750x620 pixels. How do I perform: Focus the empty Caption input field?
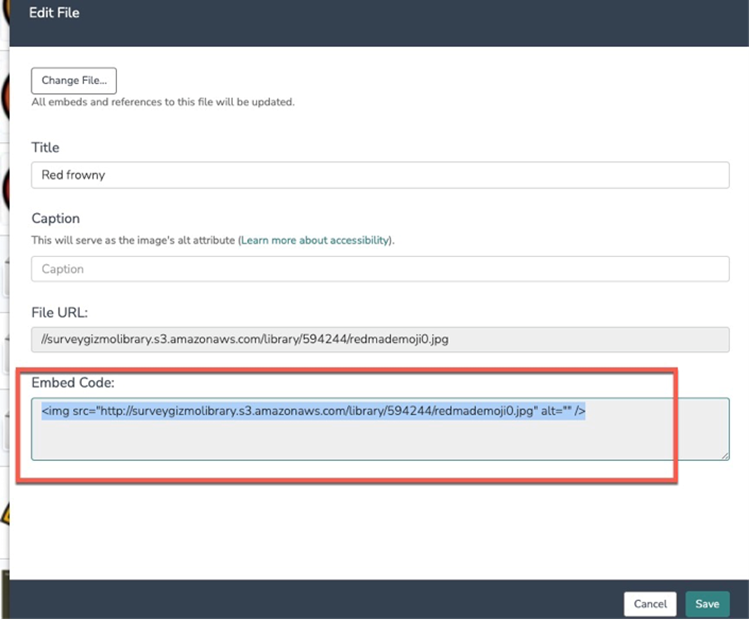coord(380,269)
